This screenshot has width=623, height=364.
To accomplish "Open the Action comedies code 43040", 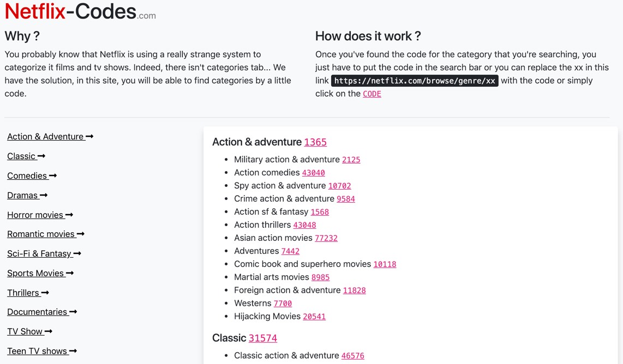I will (x=313, y=173).
